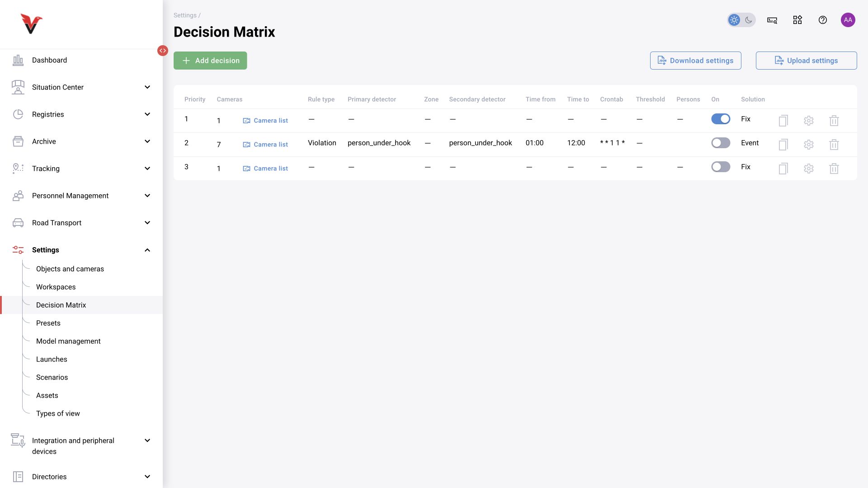This screenshot has width=868, height=488.
Task: Copy the priority 1 decision row
Action: click(x=783, y=121)
